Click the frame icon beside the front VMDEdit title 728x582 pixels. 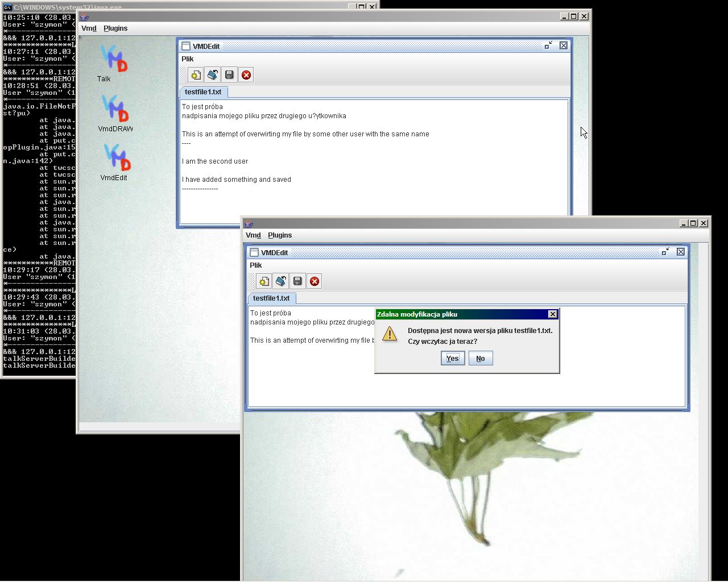click(254, 252)
